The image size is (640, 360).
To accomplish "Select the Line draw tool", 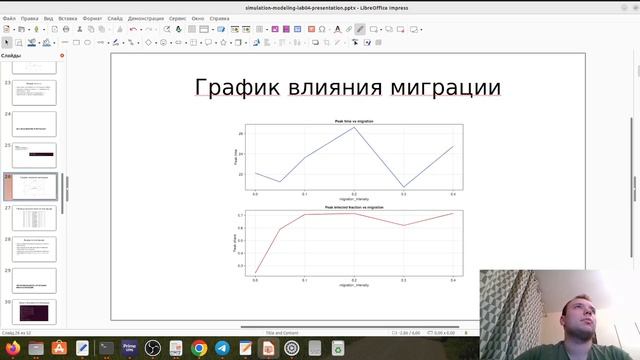I will coord(64,42).
